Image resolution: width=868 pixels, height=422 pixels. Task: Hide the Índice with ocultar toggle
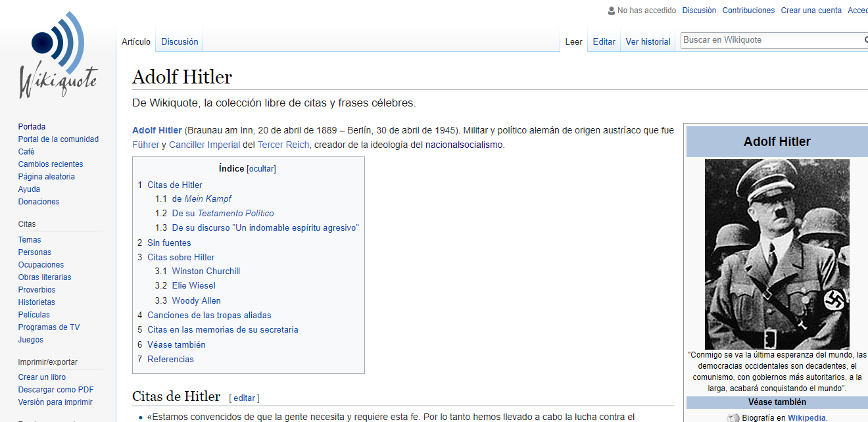[x=261, y=169]
